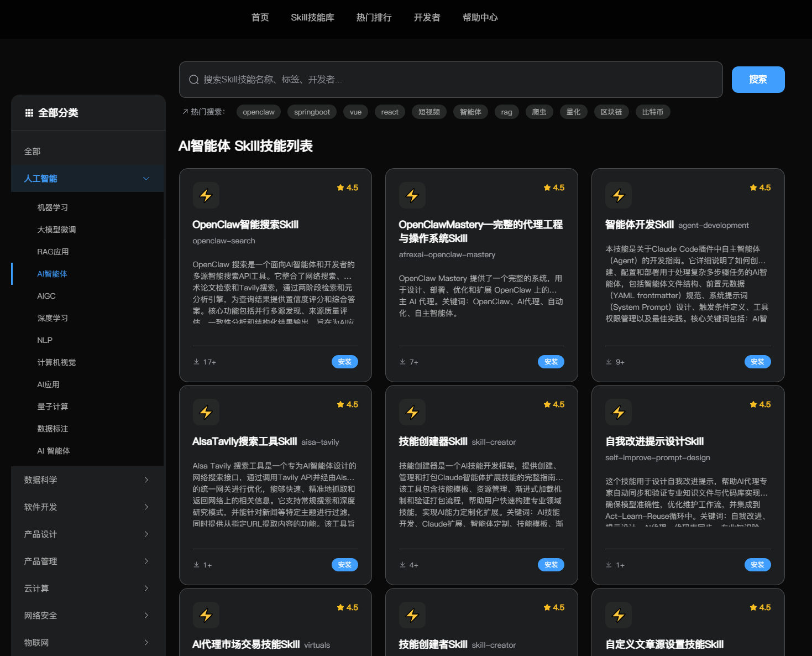
Task: Open the 开发者 page from top navigation
Action: [x=426, y=17]
